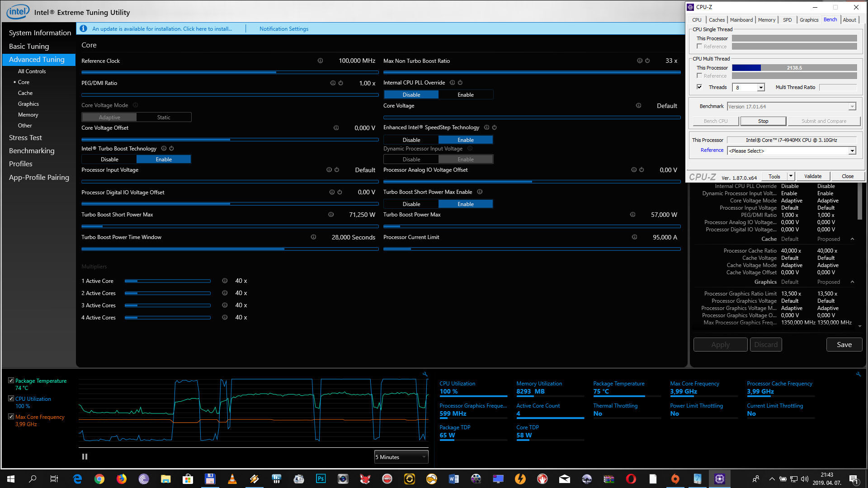Screen dimensions: 868x488
Task: Click the reset icon beside PEG/DMI Ratio
Action: [x=341, y=83]
